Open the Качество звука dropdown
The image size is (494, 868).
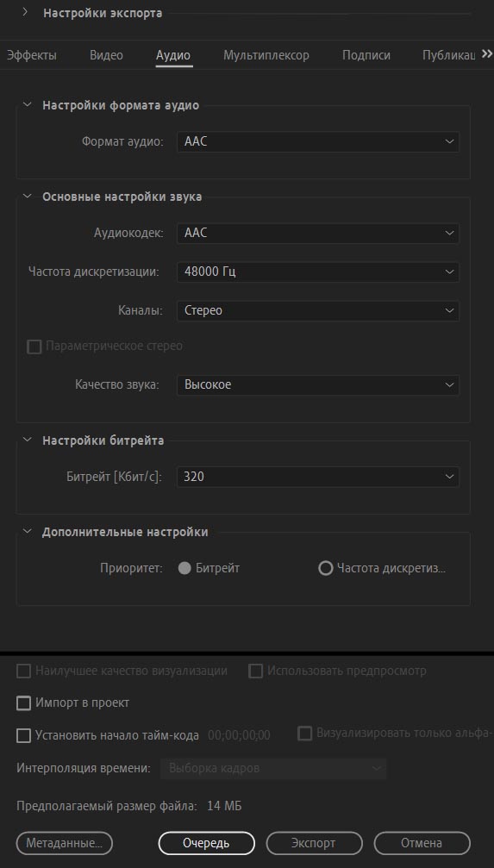pyautogui.click(x=318, y=384)
